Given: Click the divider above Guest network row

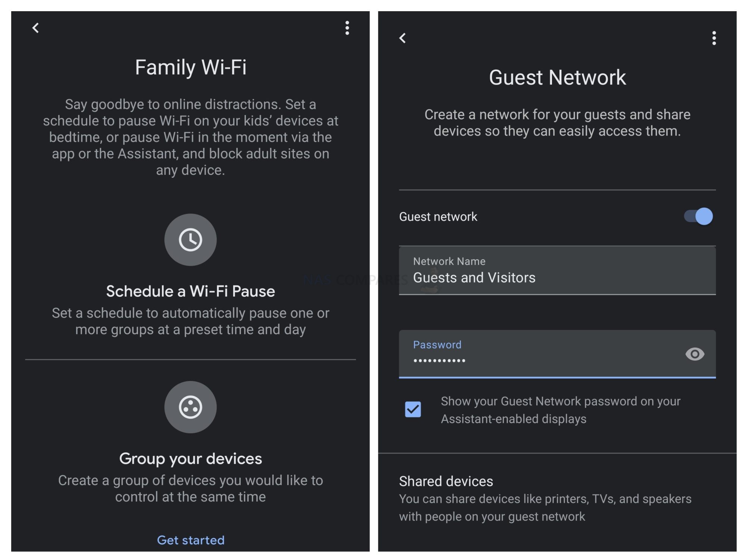Looking at the screenshot, I should [x=557, y=189].
